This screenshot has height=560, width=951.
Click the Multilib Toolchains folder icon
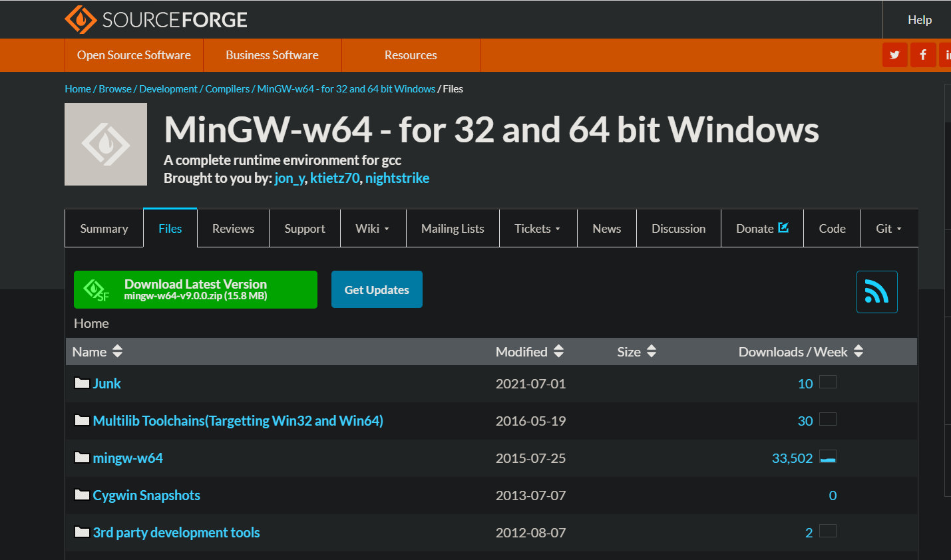tap(83, 420)
